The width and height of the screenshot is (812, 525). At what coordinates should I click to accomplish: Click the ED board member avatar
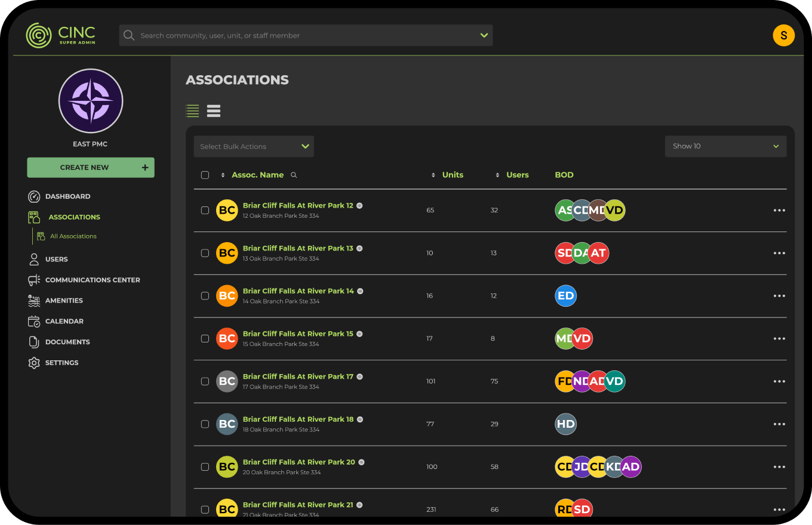click(x=565, y=296)
